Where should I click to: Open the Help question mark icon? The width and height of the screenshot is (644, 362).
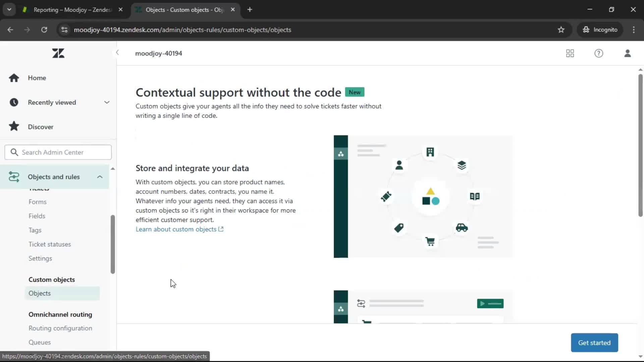(x=599, y=53)
